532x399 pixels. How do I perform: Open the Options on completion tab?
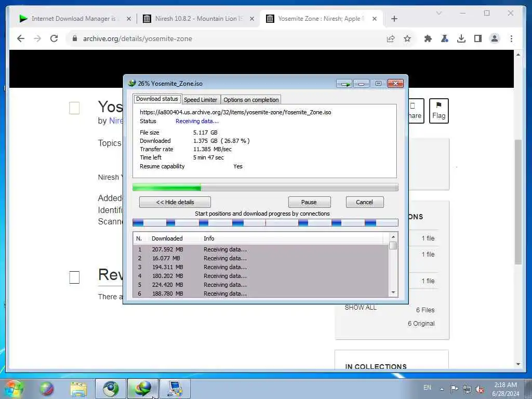[251, 100]
